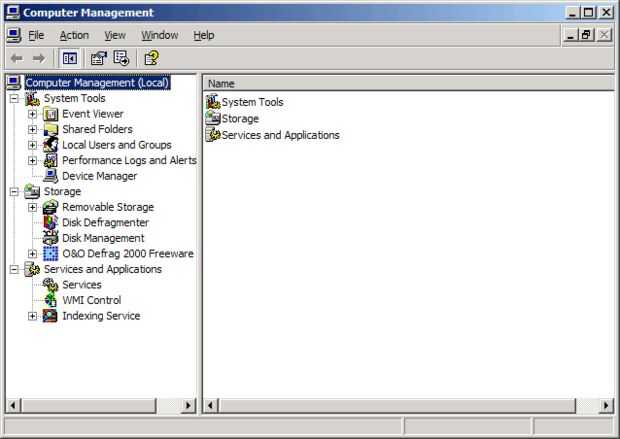Image resolution: width=620 pixels, height=439 pixels.
Task: Click the Performance Logs and Alerts icon
Action: pos(51,161)
